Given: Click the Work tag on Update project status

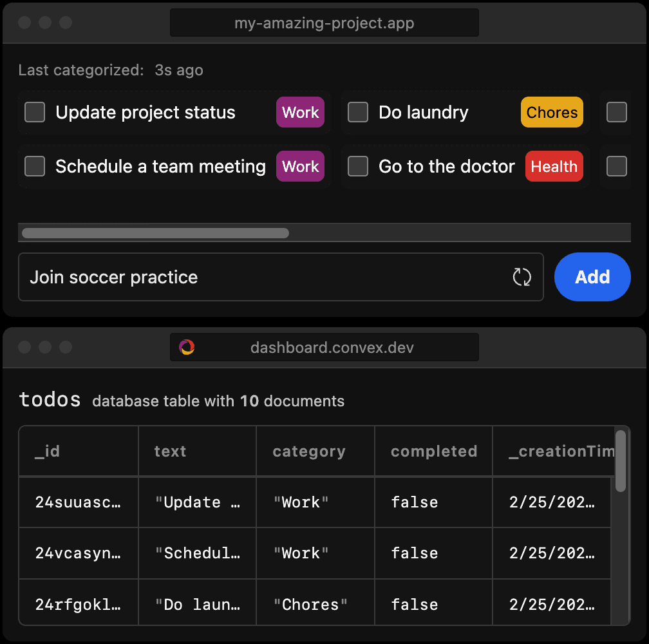Looking at the screenshot, I should tap(300, 112).
